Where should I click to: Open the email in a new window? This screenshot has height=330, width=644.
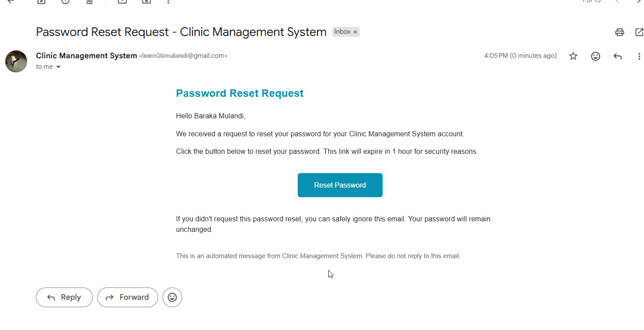coord(639,32)
